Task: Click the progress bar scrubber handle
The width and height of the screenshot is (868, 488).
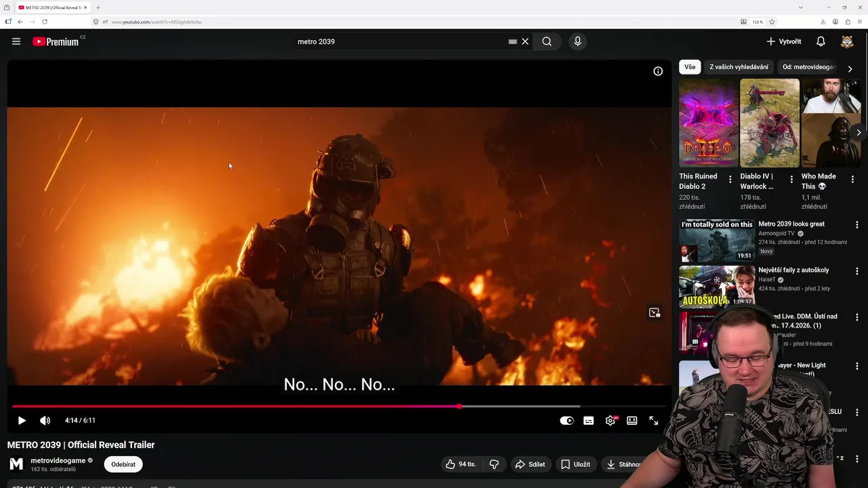Action: point(459,407)
